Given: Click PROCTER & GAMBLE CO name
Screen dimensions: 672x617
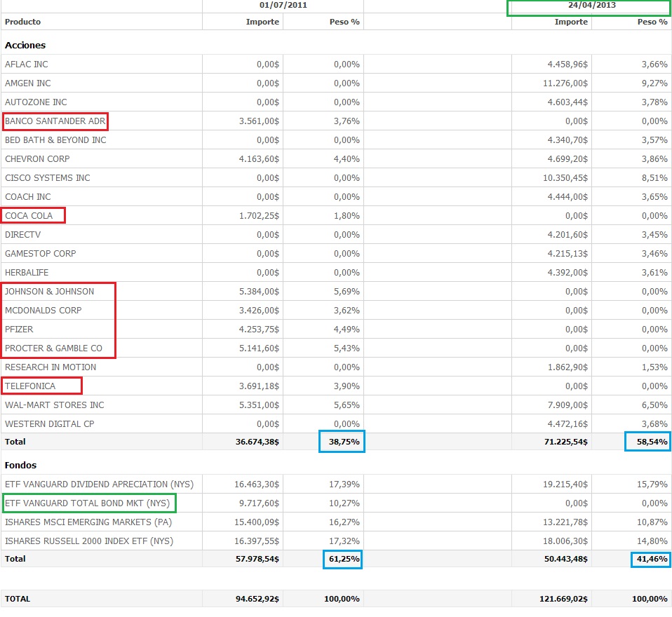Looking at the screenshot, I should tap(53, 348).
